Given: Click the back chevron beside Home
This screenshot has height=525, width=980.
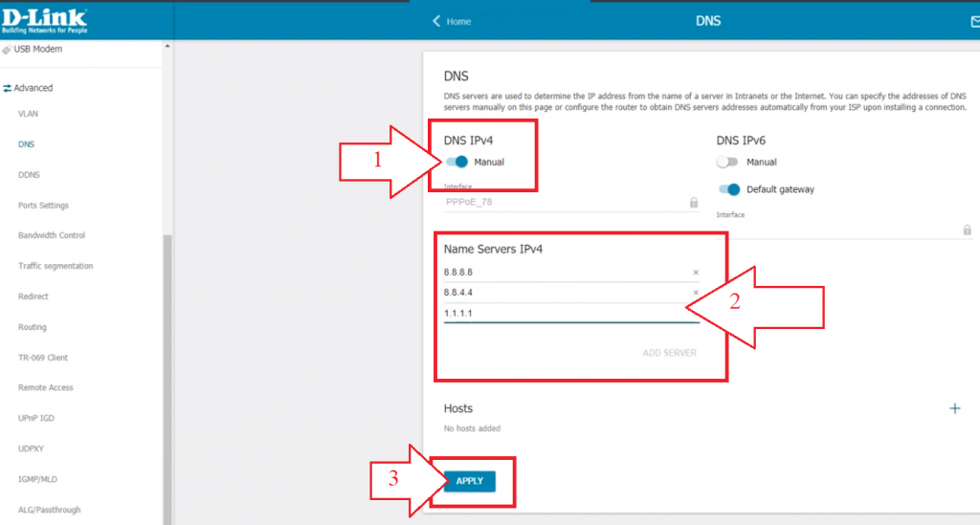Looking at the screenshot, I should coord(436,21).
